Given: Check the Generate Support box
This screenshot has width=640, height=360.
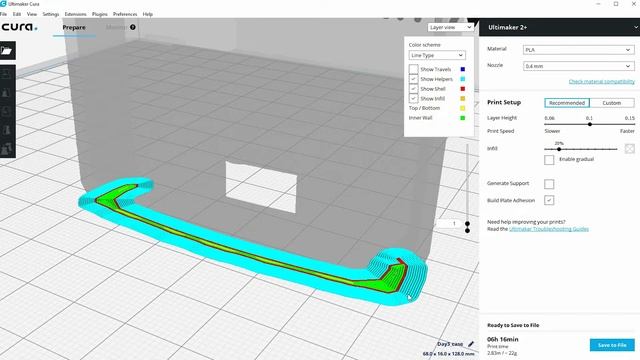Looking at the screenshot, I should pos(549,184).
